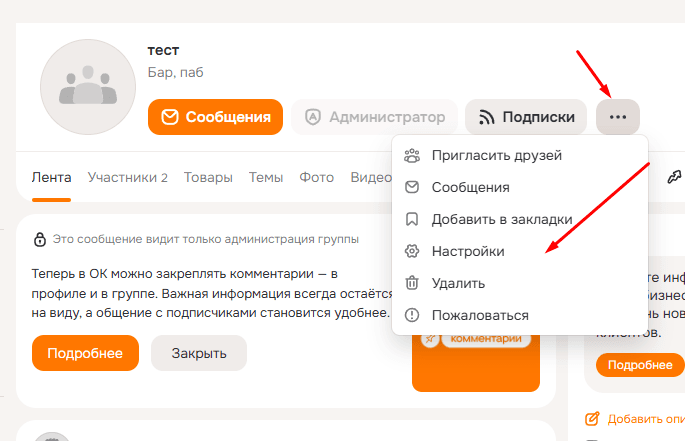Viewport: 685px width, 441px height.
Task: Open Настройки from the dropdown menu
Action: coord(520,251)
